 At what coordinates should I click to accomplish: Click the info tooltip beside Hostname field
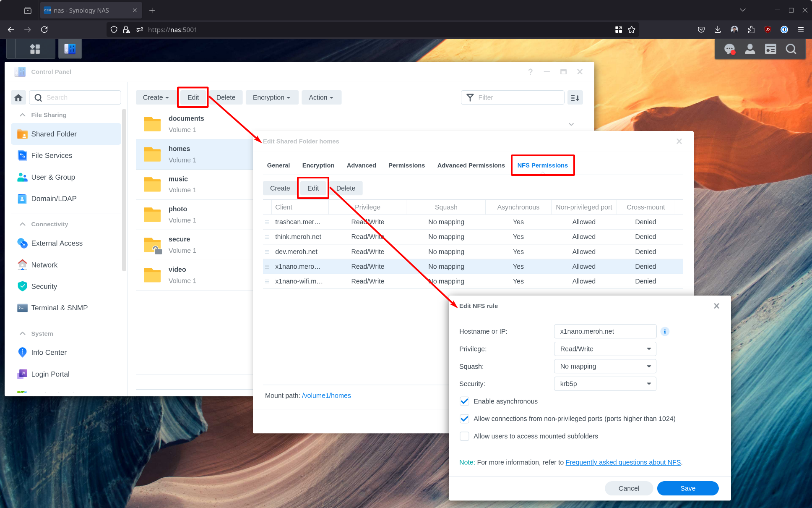tap(664, 331)
